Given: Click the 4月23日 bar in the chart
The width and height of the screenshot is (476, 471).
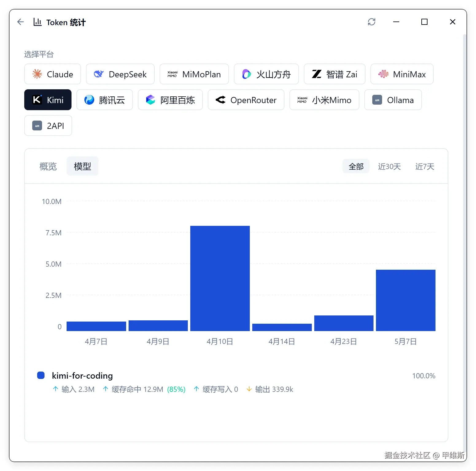Looking at the screenshot, I should (344, 323).
